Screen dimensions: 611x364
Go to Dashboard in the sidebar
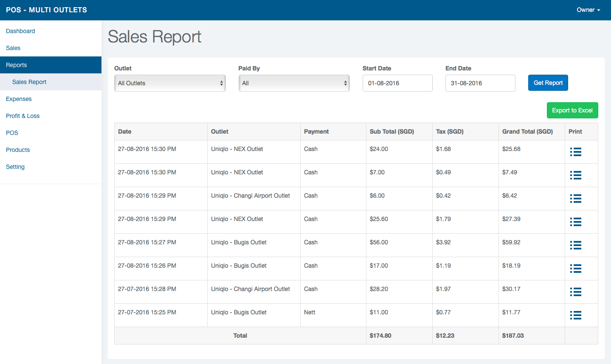pos(20,31)
